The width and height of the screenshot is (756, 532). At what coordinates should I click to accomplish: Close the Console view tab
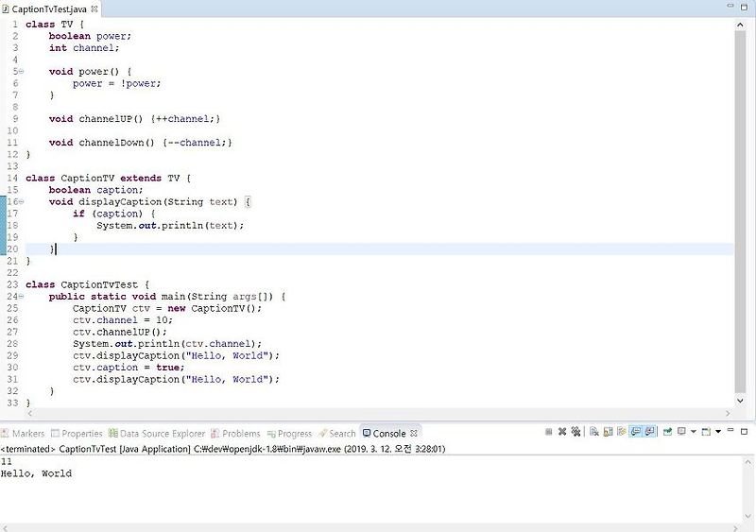(414, 433)
